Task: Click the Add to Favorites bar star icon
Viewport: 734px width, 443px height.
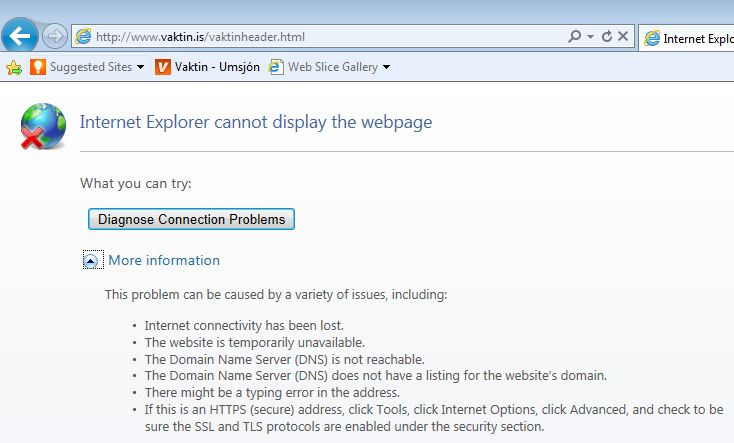Action: pyautogui.click(x=14, y=67)
